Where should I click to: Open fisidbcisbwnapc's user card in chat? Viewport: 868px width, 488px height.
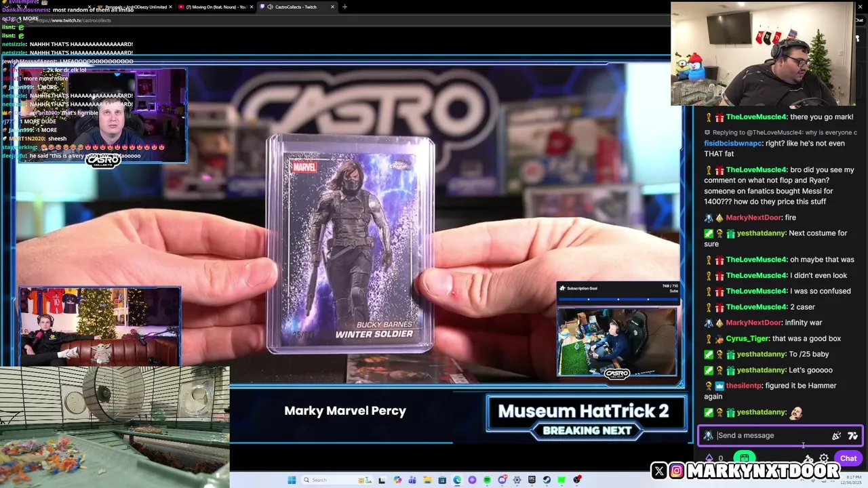(x=733, y=144)
